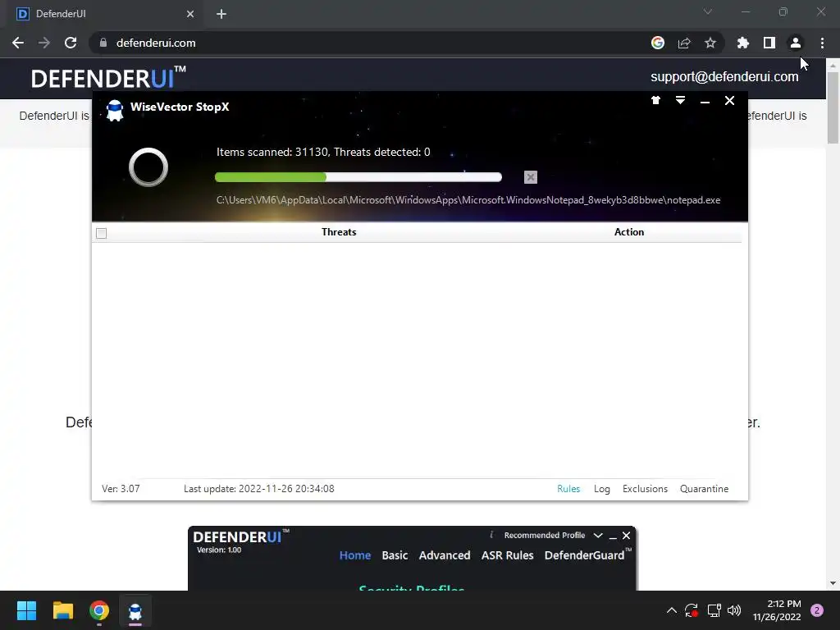Screen dimensions: 840x630
Task: Click the Windows Update tray icon
Action: click(x=692, y=610)
